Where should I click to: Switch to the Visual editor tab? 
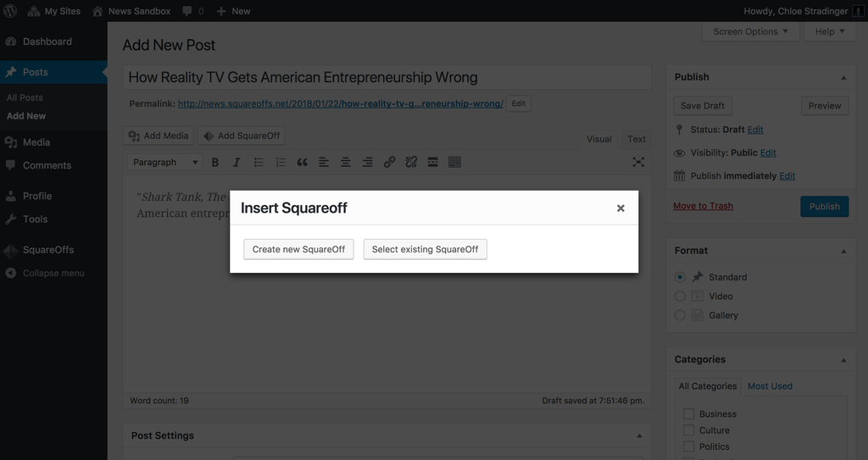coord(599,139)
